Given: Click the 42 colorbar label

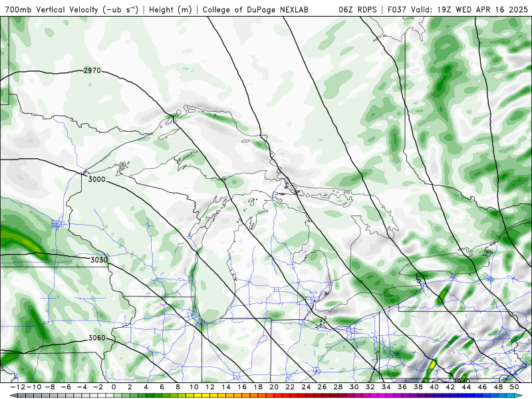Looking at the screenshot, I should click(450, 387).
